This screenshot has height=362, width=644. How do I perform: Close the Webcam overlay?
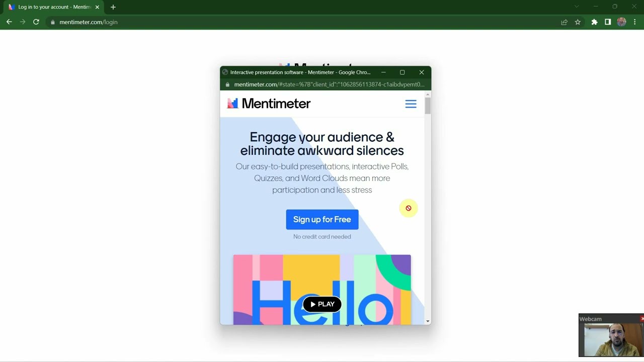point(641,319)
